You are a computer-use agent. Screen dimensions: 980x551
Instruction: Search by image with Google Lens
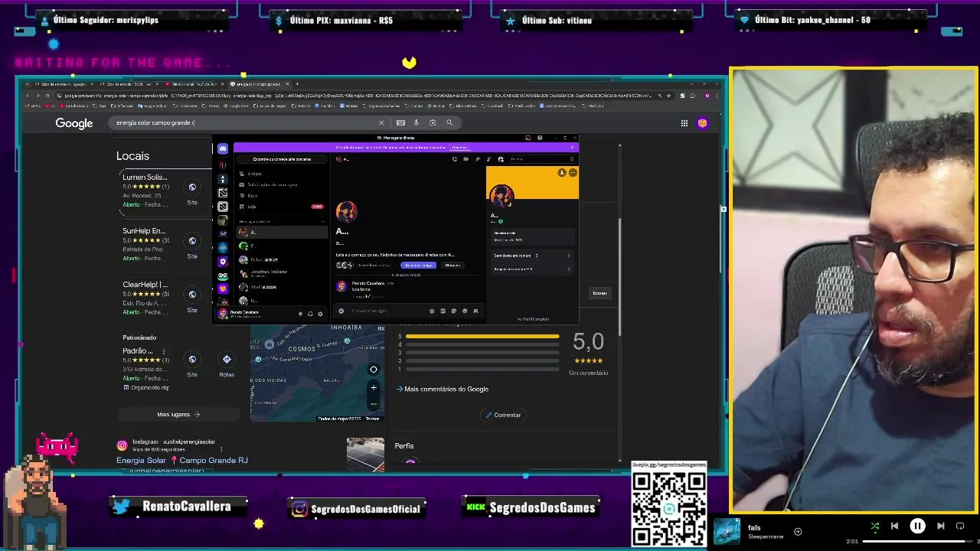(433, 122)
